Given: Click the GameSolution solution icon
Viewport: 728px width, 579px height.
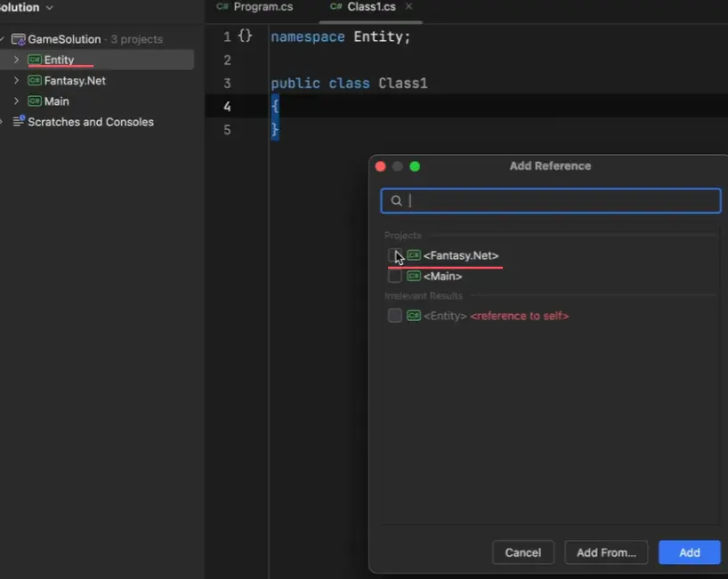Looking at the screenshot, I should pyautogui.click(x=18, y=39).
